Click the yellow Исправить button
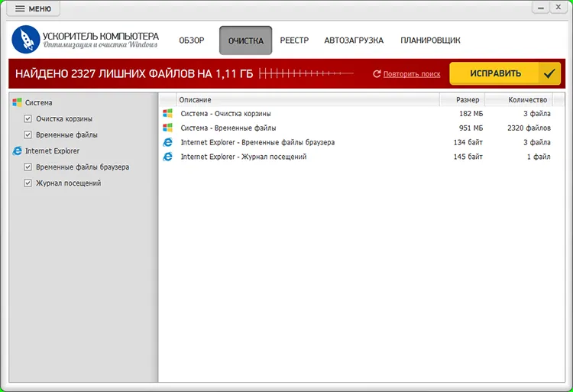Image resolution: width=573 pixels, height=392 pixels. tap(505, 73)
